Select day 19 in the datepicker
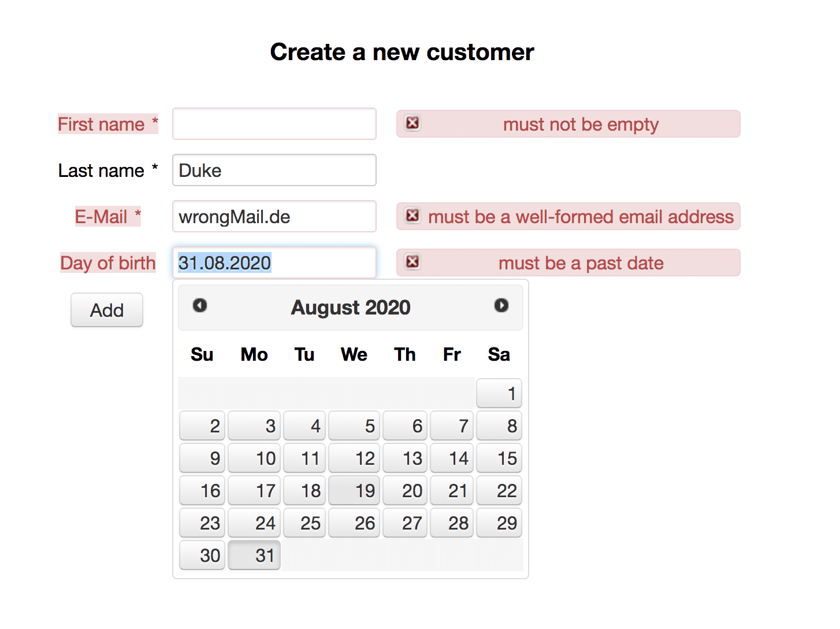840x629 pixels. click(354, 491)
